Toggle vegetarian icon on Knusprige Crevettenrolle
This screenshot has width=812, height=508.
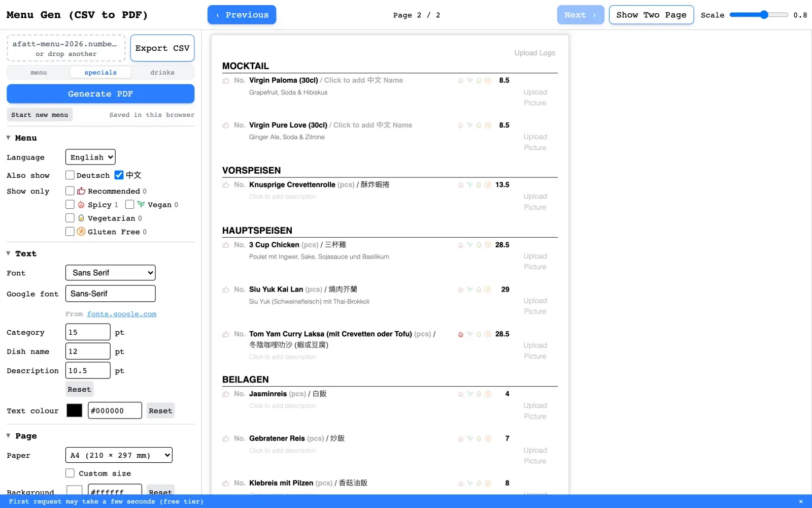tap(479, 185)
